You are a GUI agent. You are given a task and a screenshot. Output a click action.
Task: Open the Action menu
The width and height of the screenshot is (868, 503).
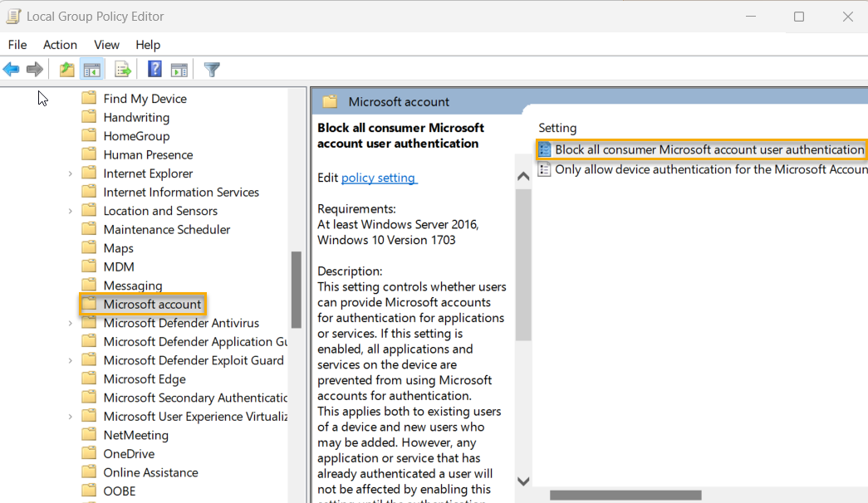coord(59,45)
